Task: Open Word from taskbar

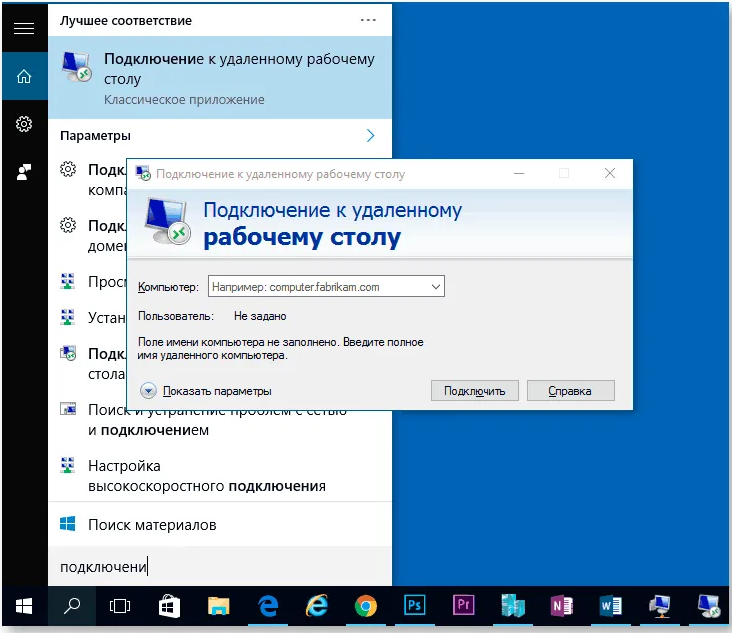Action: 611,606
